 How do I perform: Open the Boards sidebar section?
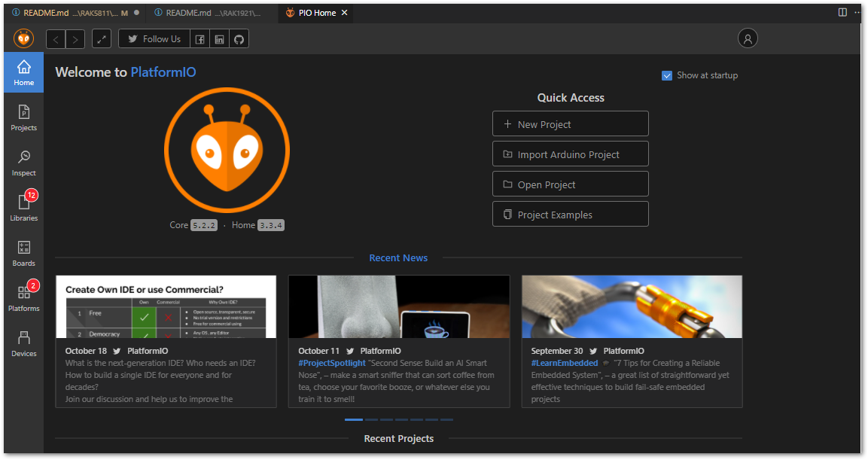click(x=24, y=254)
